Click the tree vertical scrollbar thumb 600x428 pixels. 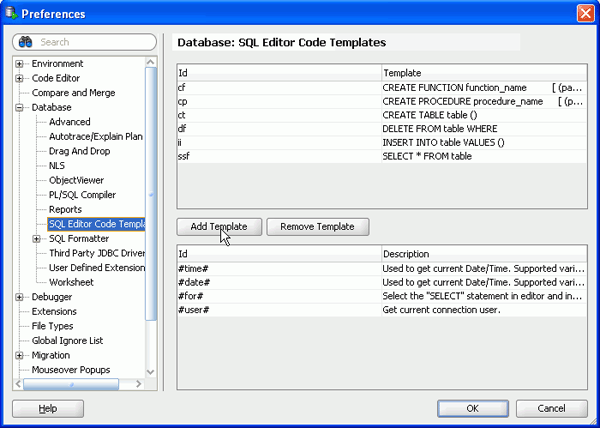tap(151, 194)
